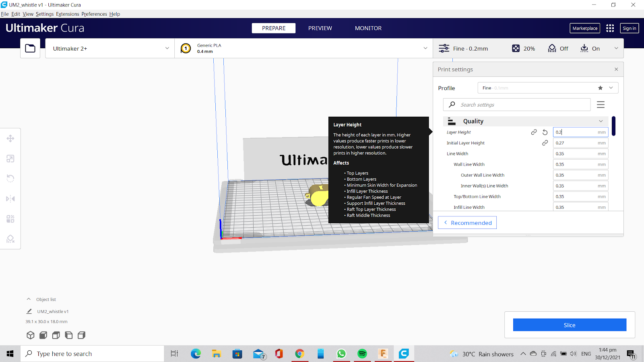Click the Inner Wall(s) Line Width field
Screen dimensions: 644x362
click(x=580, y=186)
